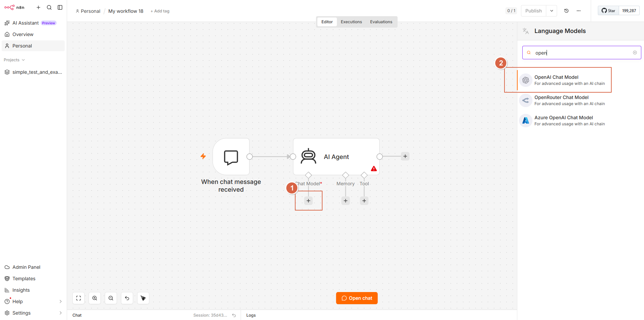The height and width of the screenshot is (320, 644).
Task: Zoom out on the canvas
Action: coord(111,298)
